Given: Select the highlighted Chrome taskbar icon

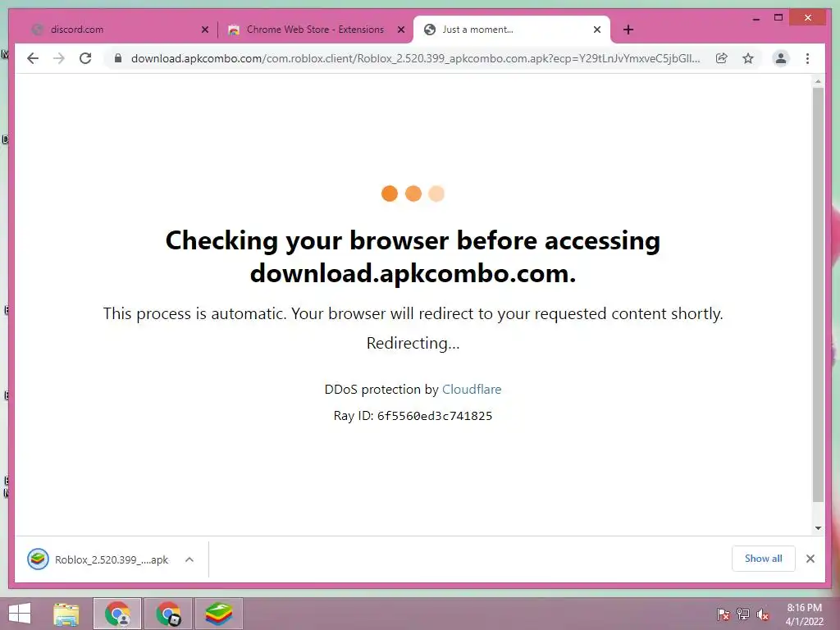Looking at the screenshot, I should (117, 614).
